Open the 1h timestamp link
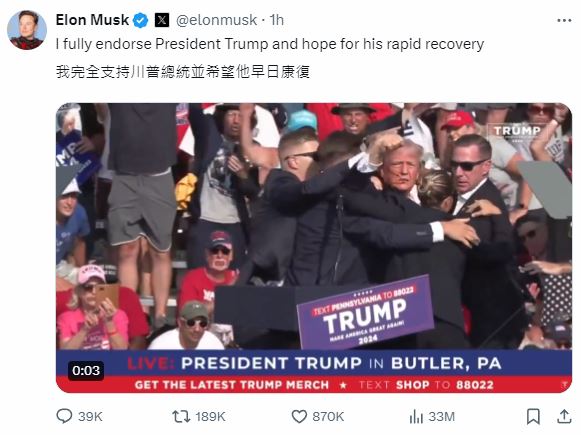Screen dimensions: 581x435 coord(277,20)
